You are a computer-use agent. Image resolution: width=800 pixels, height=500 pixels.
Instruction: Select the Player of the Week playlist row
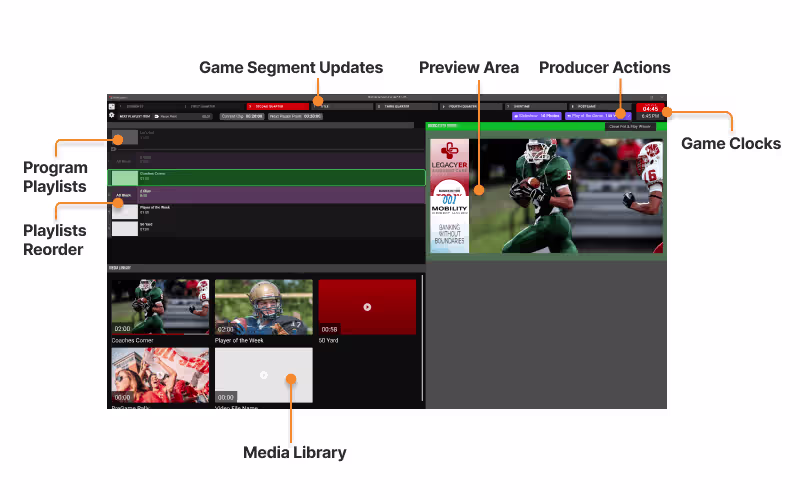tap(266, 211)
